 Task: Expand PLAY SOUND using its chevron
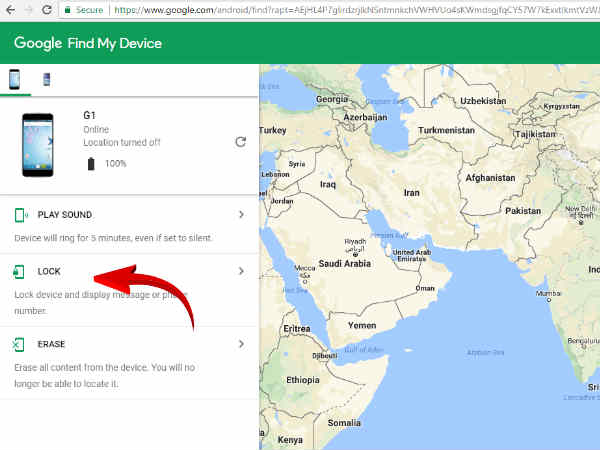pos(241,214)
